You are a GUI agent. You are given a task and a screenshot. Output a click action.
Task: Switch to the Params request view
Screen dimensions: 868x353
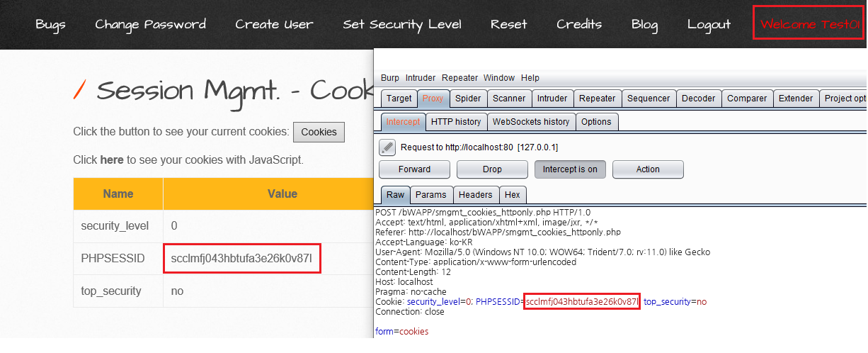430,195
